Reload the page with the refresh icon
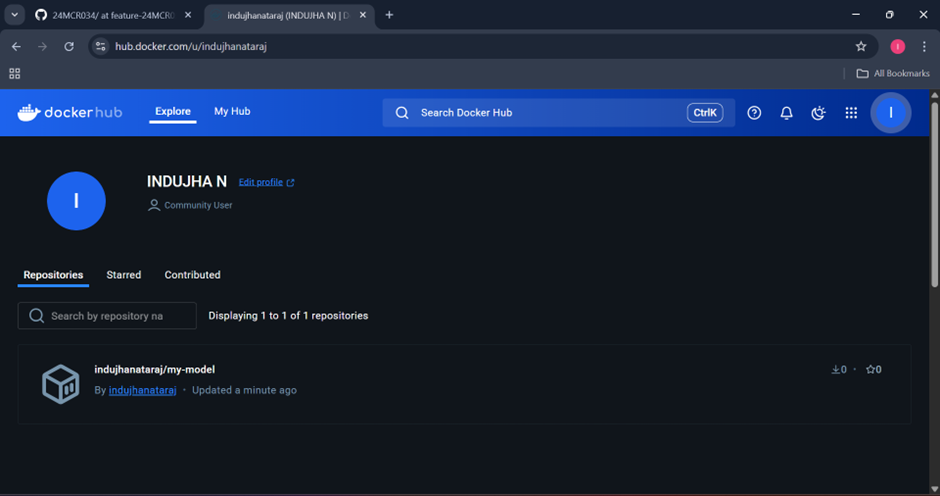 pyautogui.click(x=69, y=46)
